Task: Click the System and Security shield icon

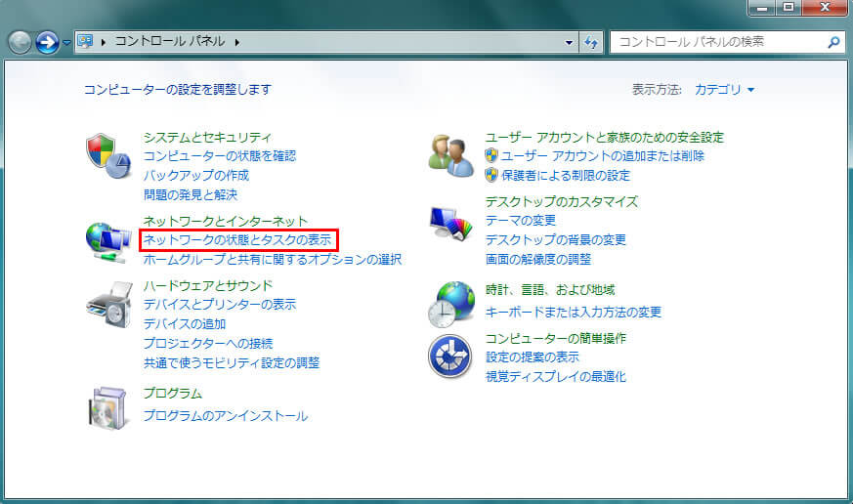Action: pos(108,156)
